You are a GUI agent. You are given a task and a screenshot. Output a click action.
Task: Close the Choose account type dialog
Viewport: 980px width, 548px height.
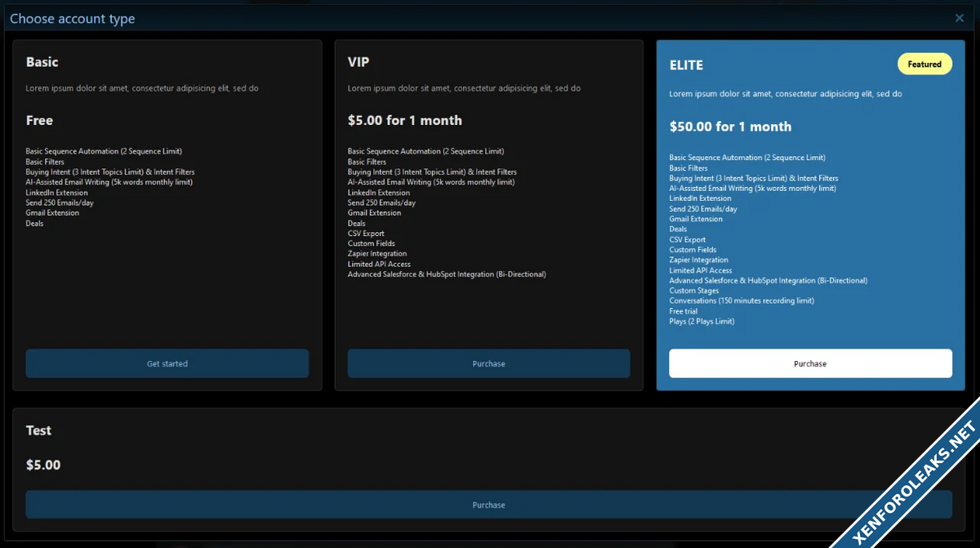(x=960, y=18)
